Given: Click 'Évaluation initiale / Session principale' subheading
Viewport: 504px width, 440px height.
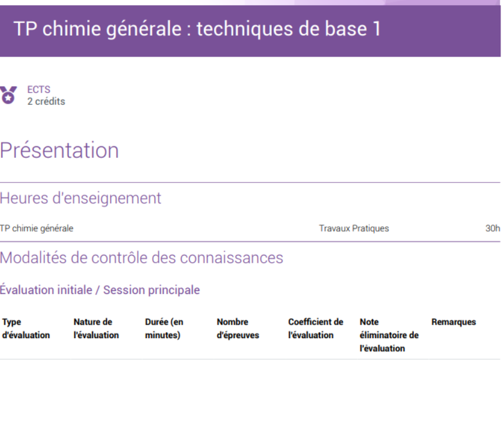Looking at the screenshot, I should (100, 290).
